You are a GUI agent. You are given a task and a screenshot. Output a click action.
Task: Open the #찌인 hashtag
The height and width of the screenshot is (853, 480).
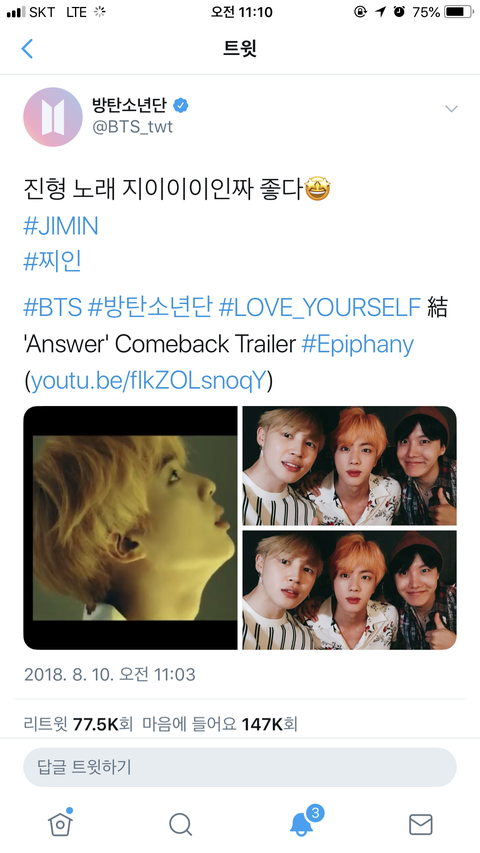tap(53, 261)
